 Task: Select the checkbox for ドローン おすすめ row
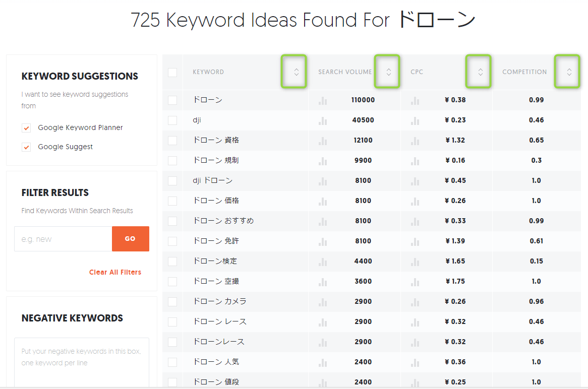pos(172,221)
